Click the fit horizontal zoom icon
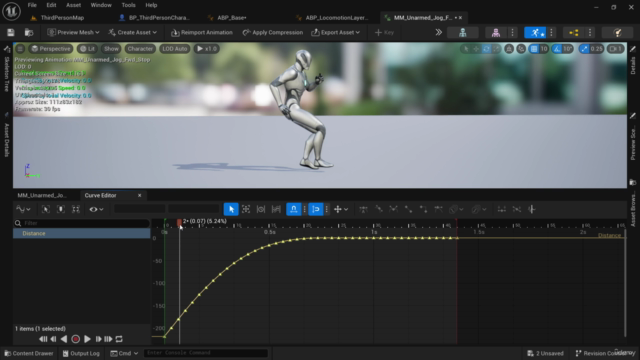640x360 pixels. pyautogui.click(x=46, y=209)
